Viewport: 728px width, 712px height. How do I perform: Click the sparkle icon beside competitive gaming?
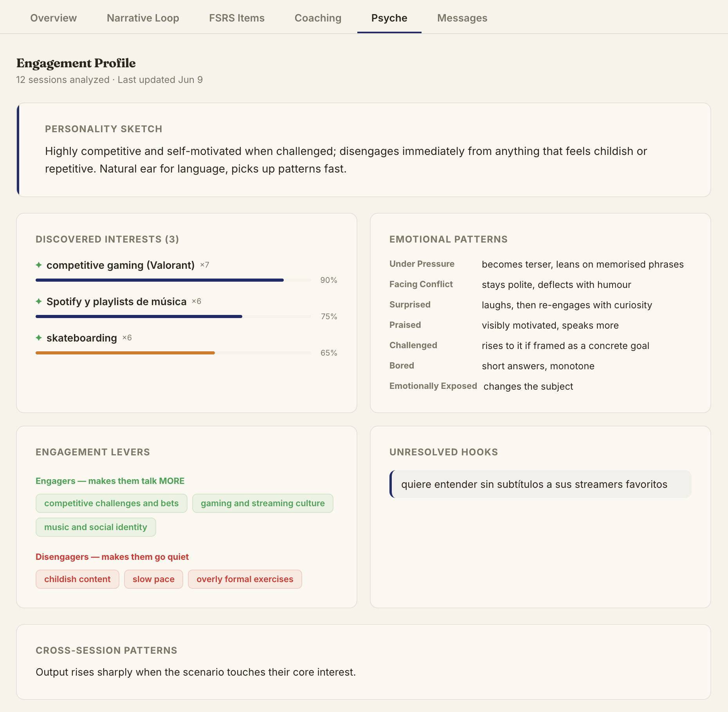click(x=39, y=265)
